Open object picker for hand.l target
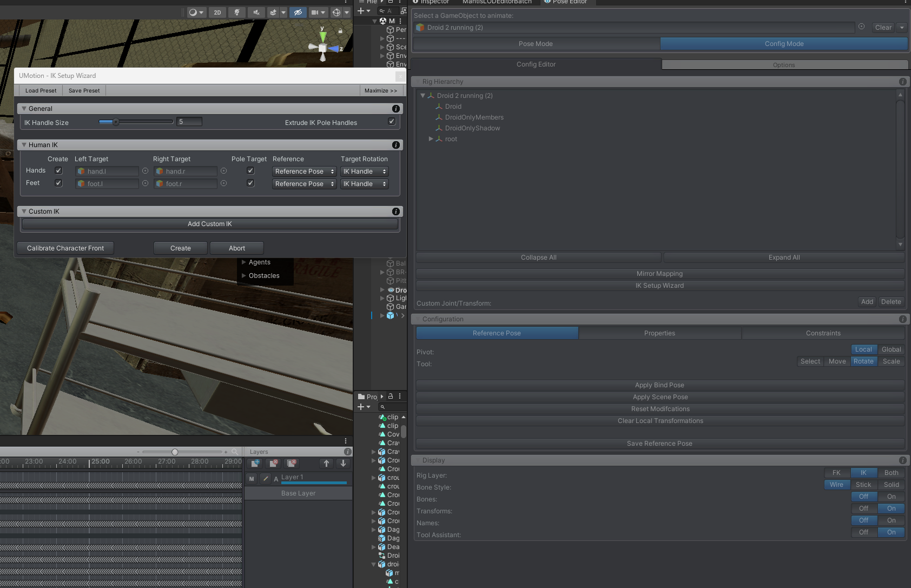 (145, 171)
